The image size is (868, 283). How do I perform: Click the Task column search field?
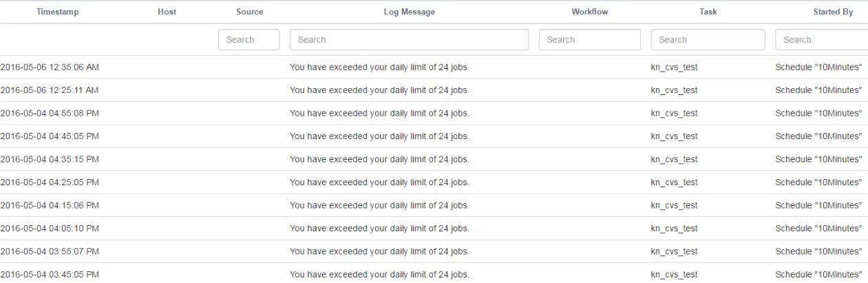click(x=708, y=40)
